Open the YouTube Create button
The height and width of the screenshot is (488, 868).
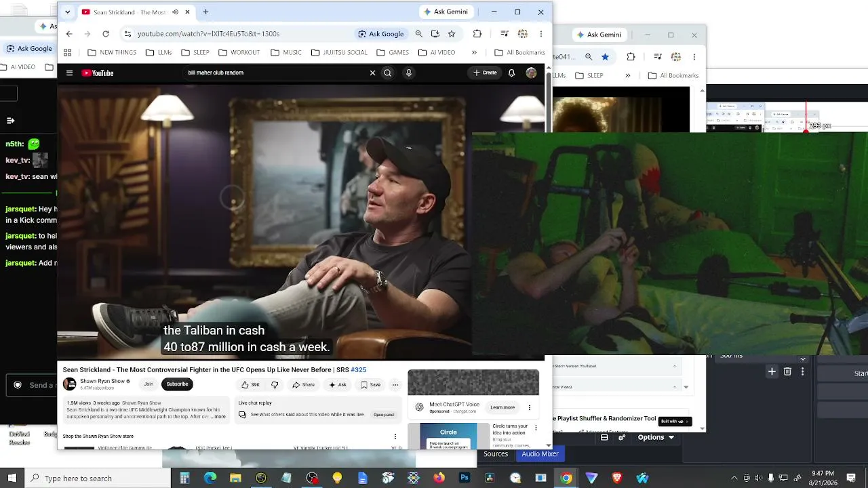click(x=485, y=73)
